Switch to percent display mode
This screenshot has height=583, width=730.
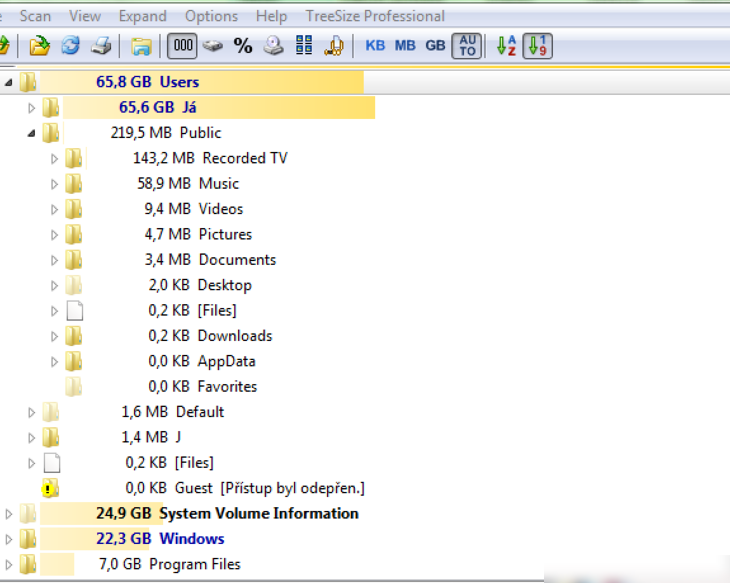pyautogui.click(x=243, y=46)
